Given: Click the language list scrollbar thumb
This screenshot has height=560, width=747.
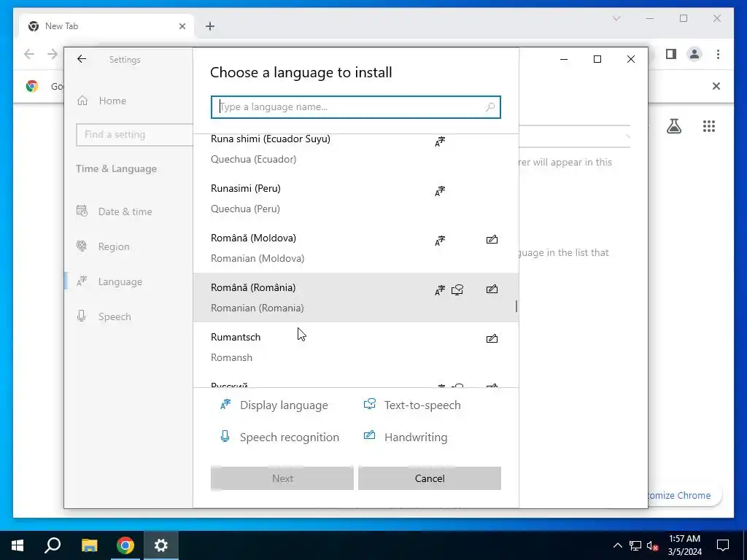Looking at the screenshot, I should click(516, 306).
